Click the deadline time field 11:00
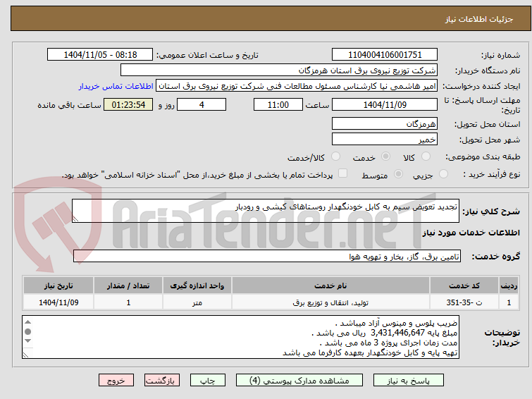Viewport: 532px width, 399px height. pos(278,104)
